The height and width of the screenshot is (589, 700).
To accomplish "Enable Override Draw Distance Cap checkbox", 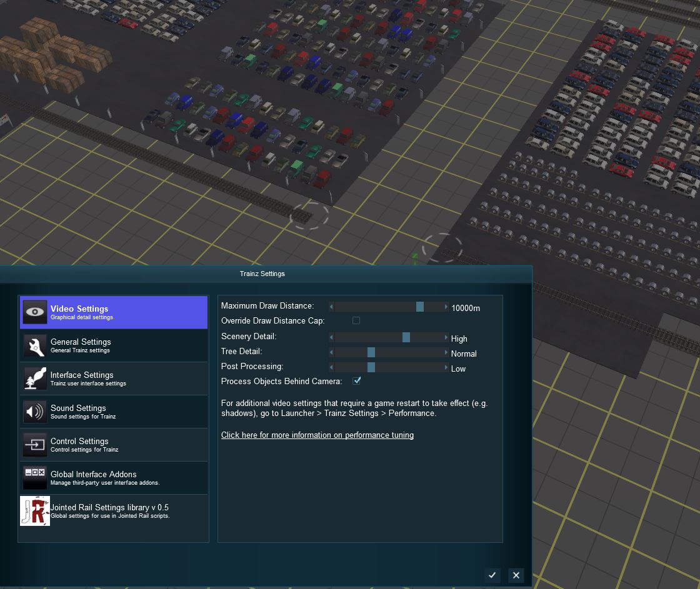I will coord(356,320).
